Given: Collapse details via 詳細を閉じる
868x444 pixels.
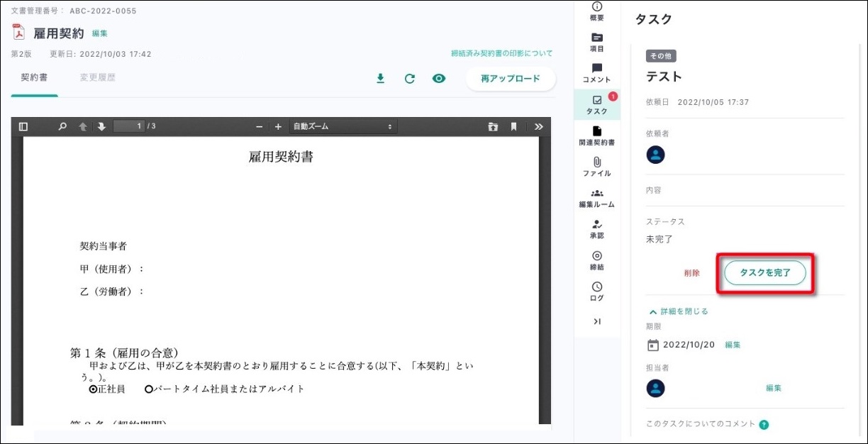Looking at the screenshot, I should pyautogui.click(x=679, y=311).
